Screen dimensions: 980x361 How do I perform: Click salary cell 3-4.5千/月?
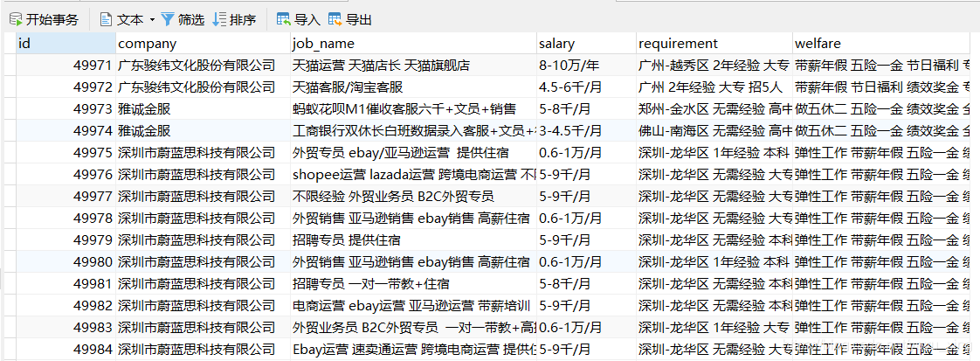point(587,131)
